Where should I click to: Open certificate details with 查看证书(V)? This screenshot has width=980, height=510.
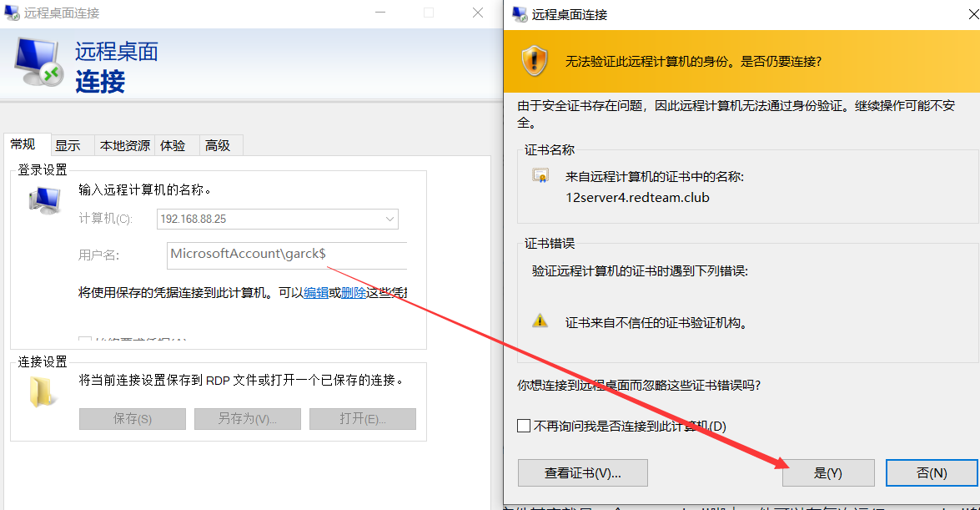582,472
